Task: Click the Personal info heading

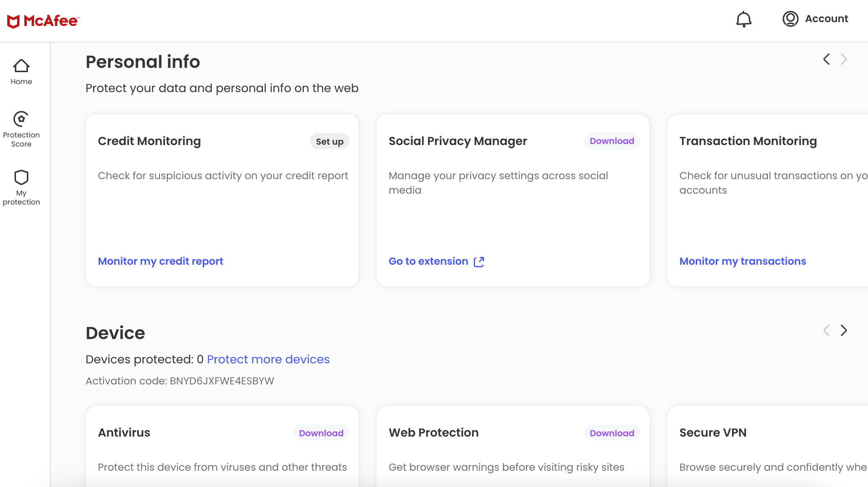Action: 143,62
